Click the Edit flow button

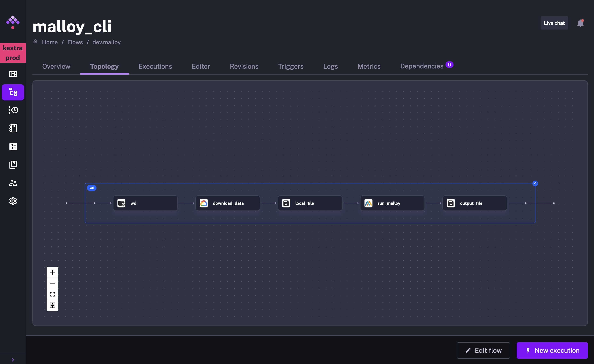pos(483,350)
